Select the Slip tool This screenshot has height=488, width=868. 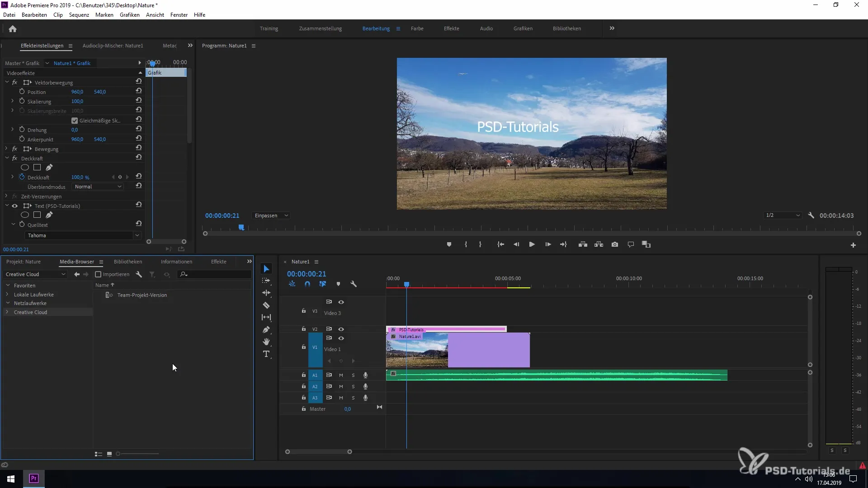pyautogui.click(x=266, y=317)
